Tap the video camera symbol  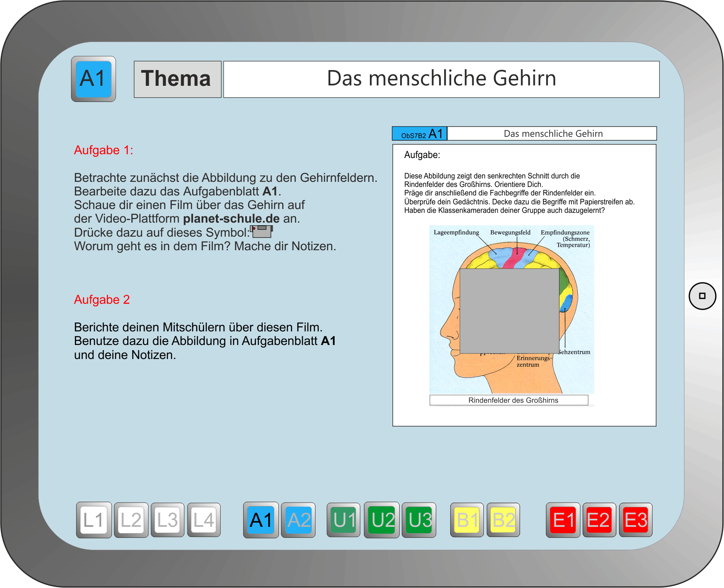[261, 232]
